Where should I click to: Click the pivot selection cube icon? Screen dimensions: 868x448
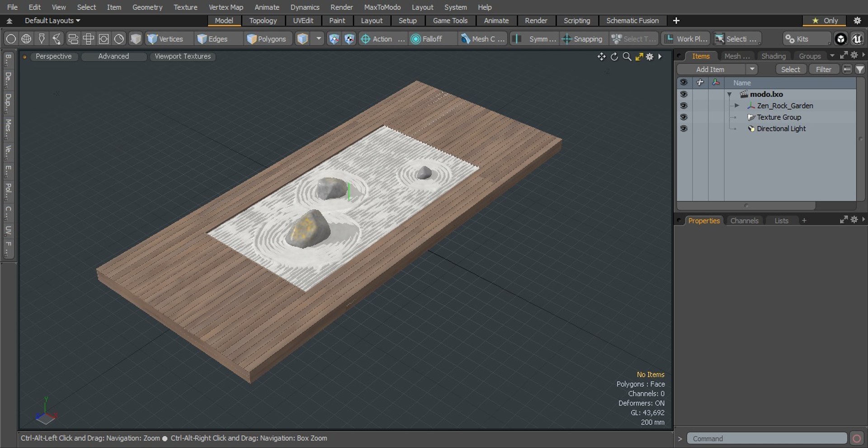click(349, 39)
